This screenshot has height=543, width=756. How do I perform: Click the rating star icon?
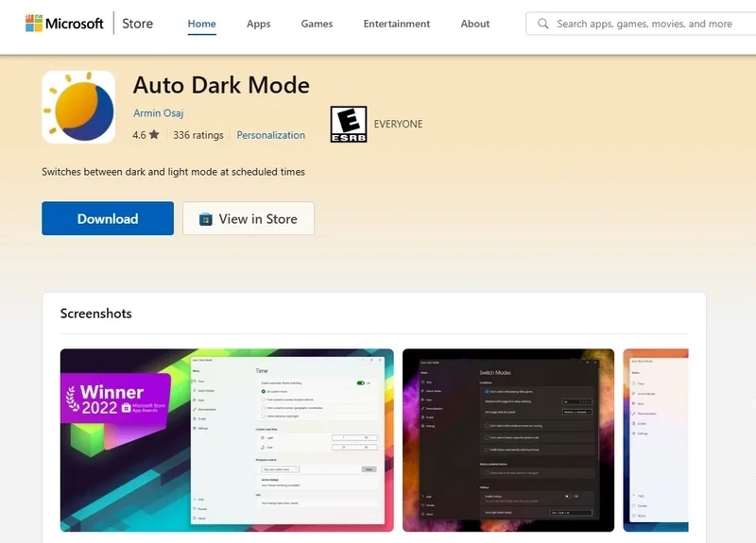tap(154, 134)
